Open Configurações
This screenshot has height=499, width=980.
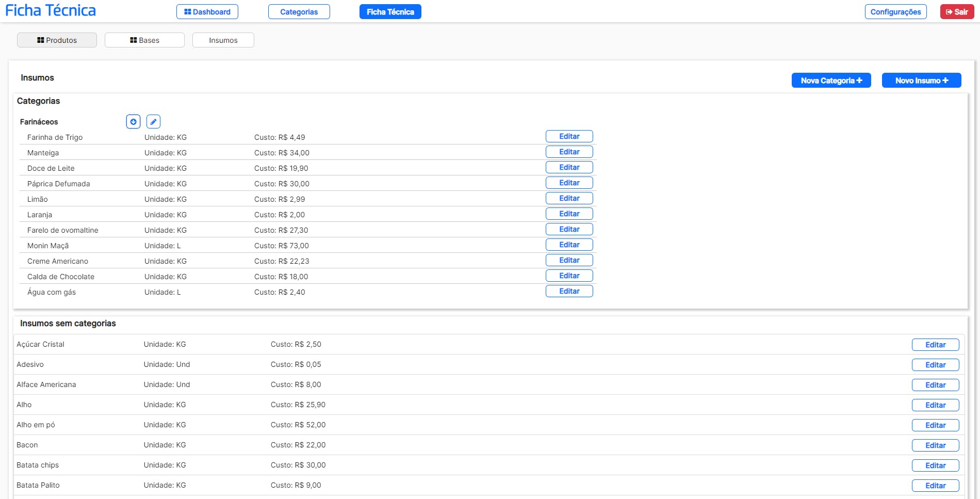click(895, 12)
